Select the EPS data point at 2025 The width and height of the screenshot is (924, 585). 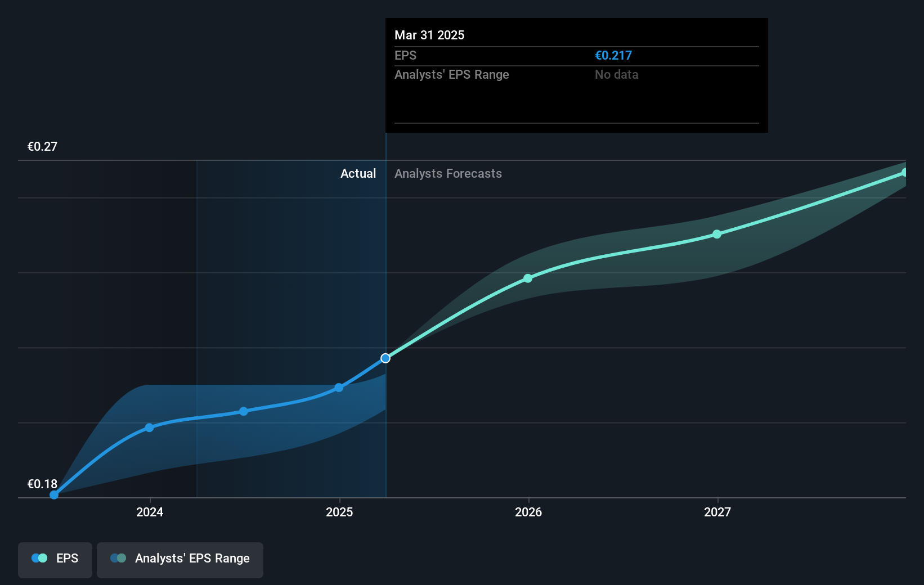[339, 388]
